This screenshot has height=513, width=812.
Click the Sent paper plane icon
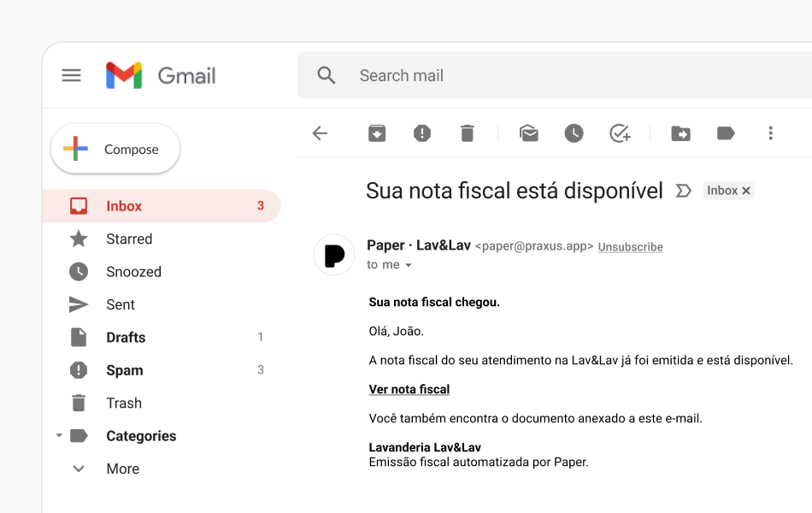[x=79, y=304]
